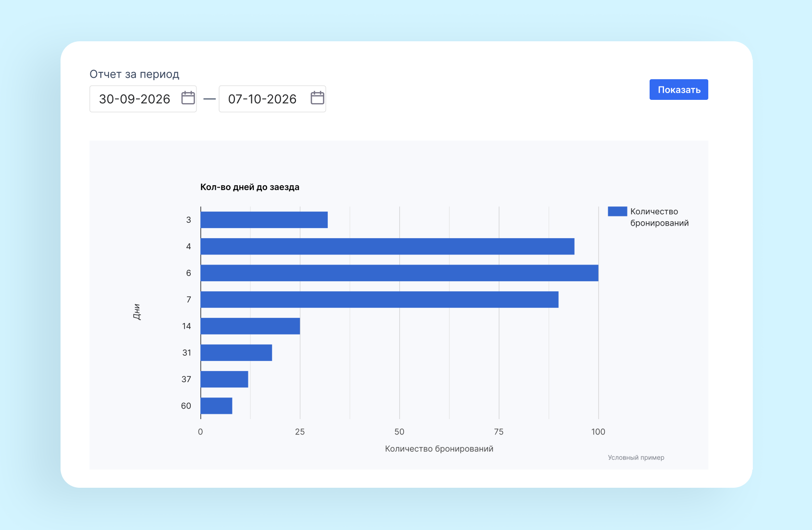Select the bar for 7 days
The width and height of the screenshot is (812, 530).
point(380,300)
